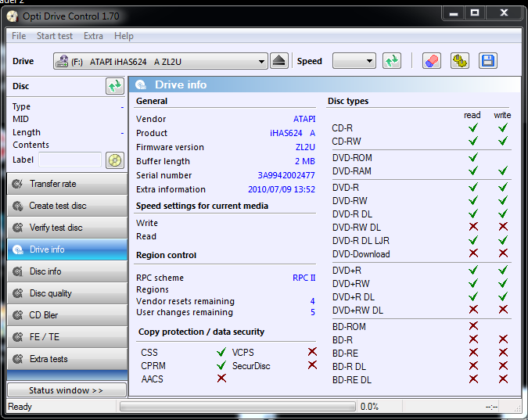Click the BD-RE DL write cross mark
This screenshot has width=528, height=420.
point(503,379)
